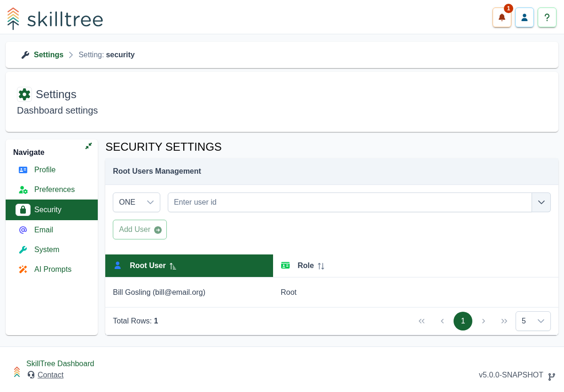Collapse the Navigate sidebar
Image resolution: width=564 pixels, height=392 pixels.
click(x=88, y=146)
